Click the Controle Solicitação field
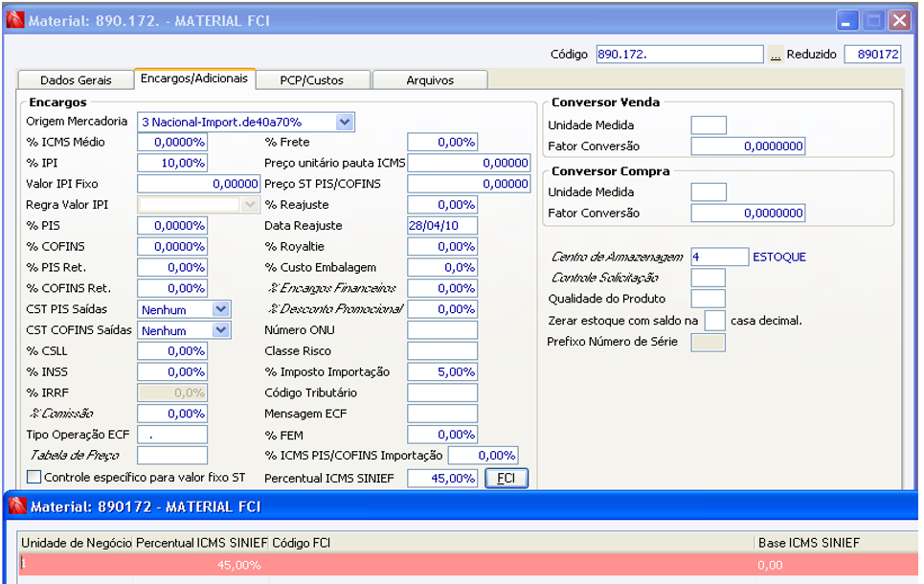 tap(708, 278)
